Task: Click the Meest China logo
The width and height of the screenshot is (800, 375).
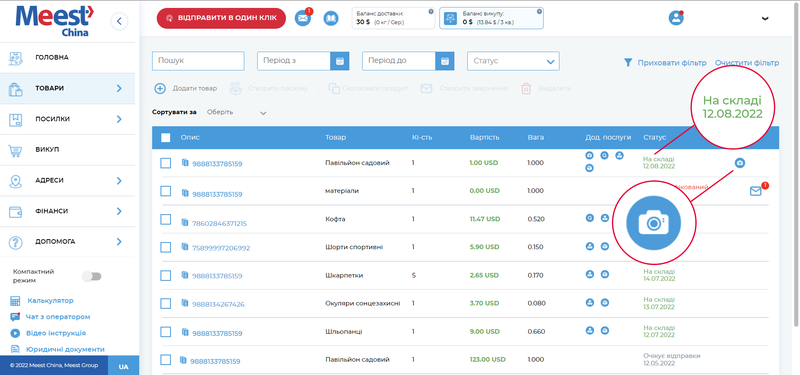Action: tap(56, 20)
